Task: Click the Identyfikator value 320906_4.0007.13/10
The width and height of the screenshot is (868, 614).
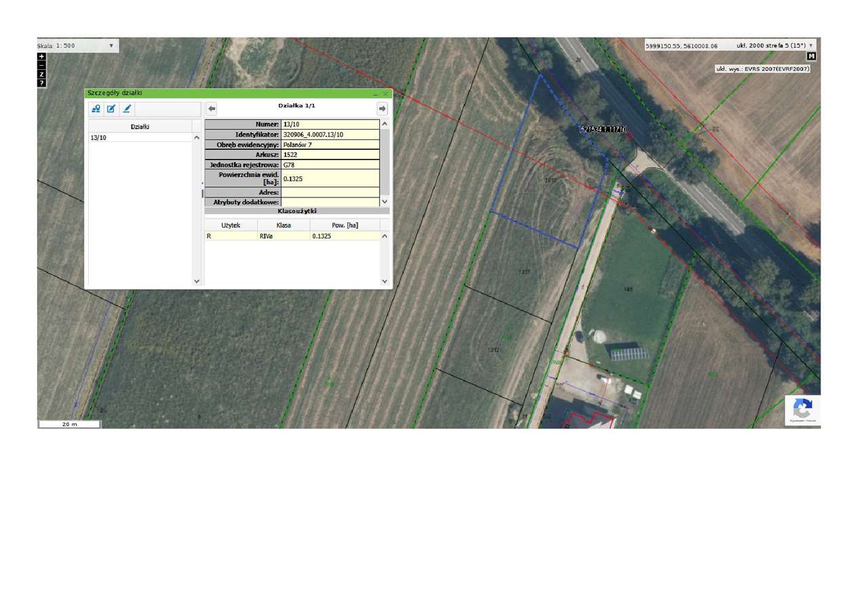Action: (x=330, y=134)
